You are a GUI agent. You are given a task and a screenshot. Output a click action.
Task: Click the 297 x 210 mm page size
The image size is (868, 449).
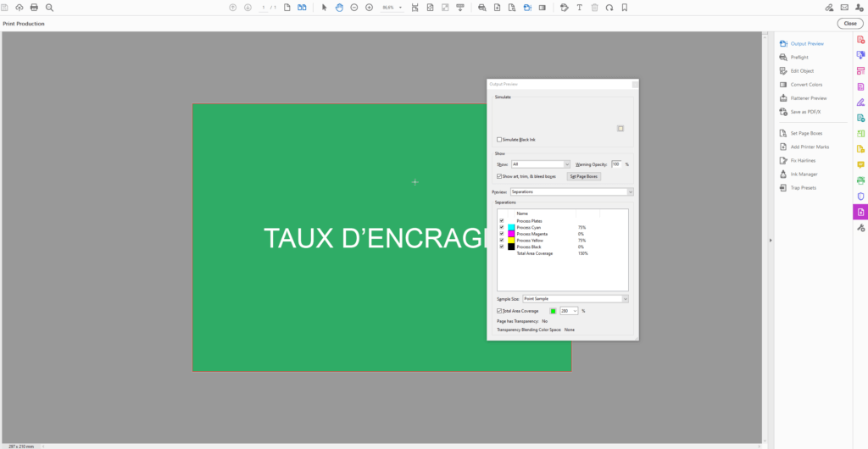pyautogui.click(x=21, y=446)
